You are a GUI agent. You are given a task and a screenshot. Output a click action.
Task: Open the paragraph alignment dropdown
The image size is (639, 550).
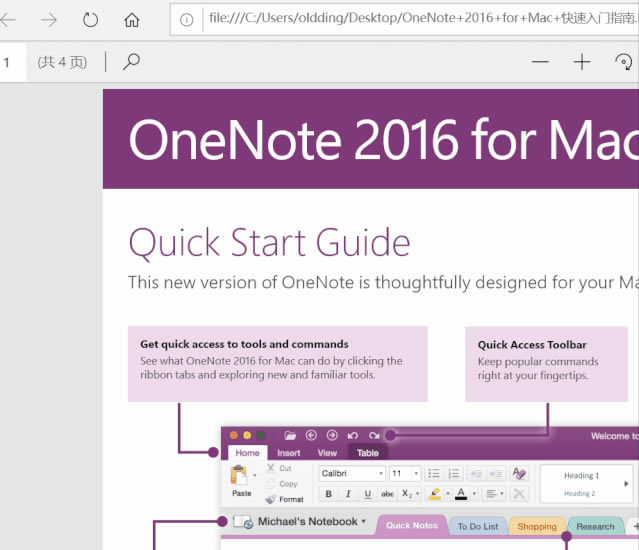(x=494, y=494)
